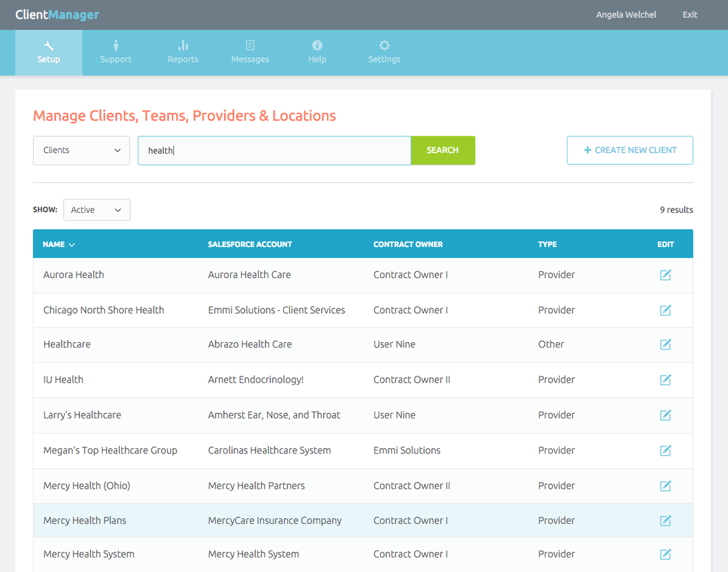Open edit for Mercy Health (Ohio)
Viewport: 728px width, 572px height.
[x=665, y=486]
